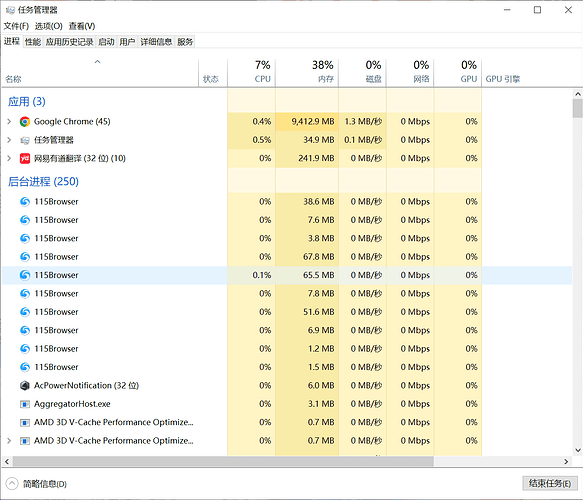Click the 状态 column header
583x500 pixels.
point(213,73)
